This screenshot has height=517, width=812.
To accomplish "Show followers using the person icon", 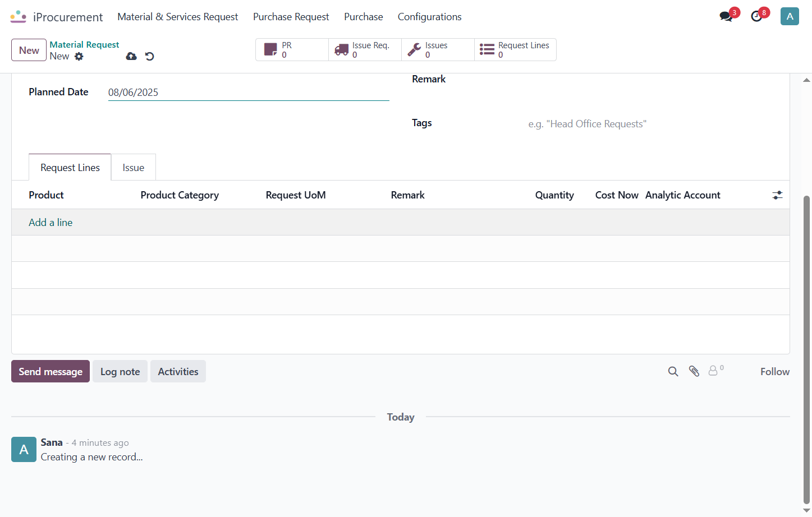I will tap(715, 370).
